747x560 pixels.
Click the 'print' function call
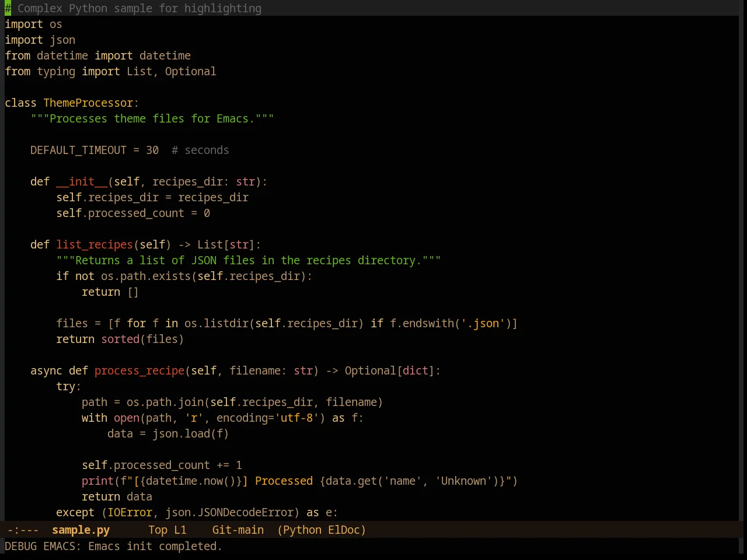97,481
